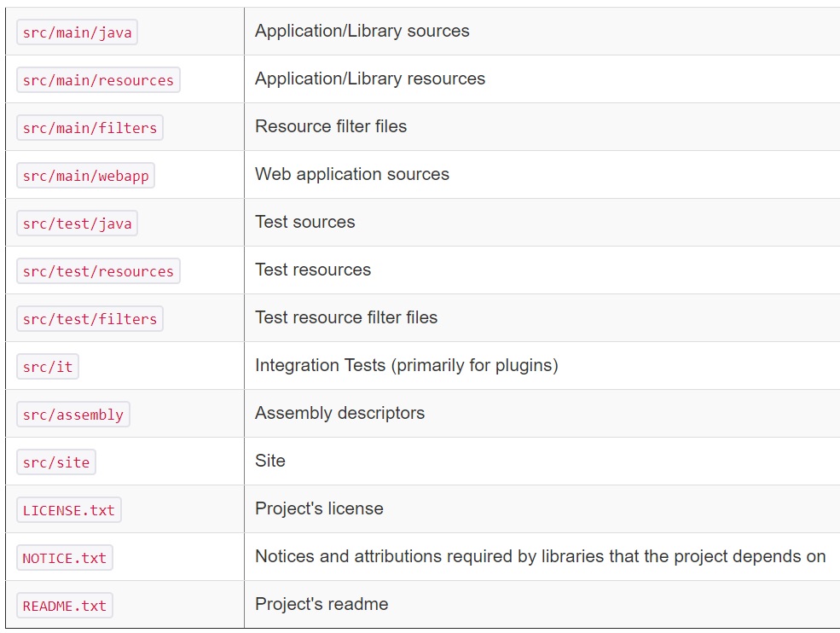Click the README.txt file label
The height and width of the screenshot is (633, 840).
pyautogui.click(x=64, y=606)
